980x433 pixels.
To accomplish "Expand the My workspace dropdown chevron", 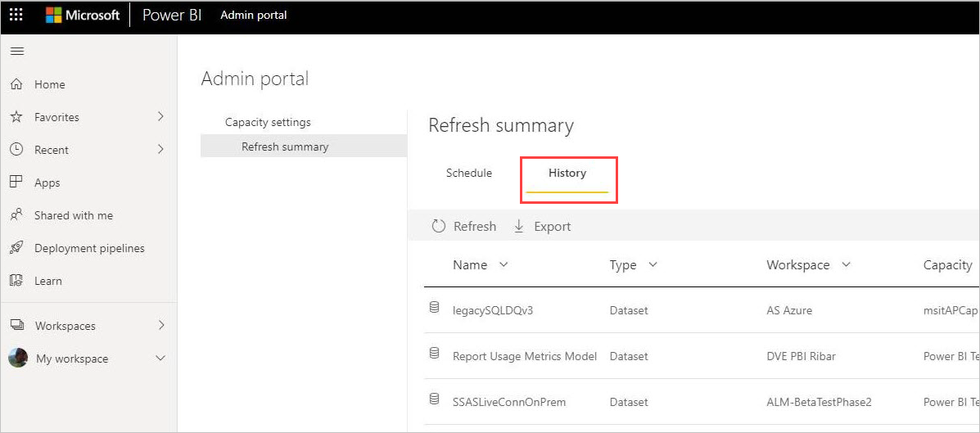I will click(160, 358).
